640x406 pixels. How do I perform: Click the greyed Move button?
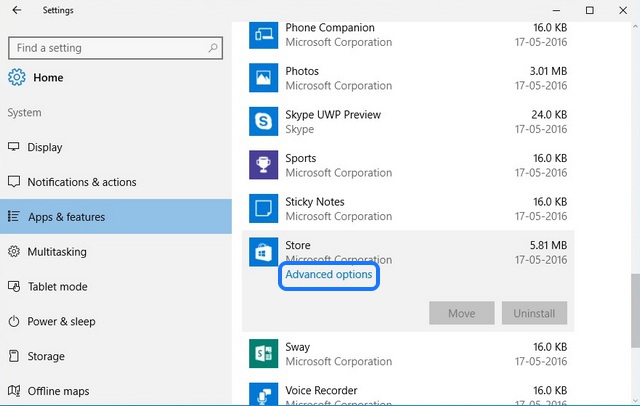pyautogui.click(x=462, y=313)
